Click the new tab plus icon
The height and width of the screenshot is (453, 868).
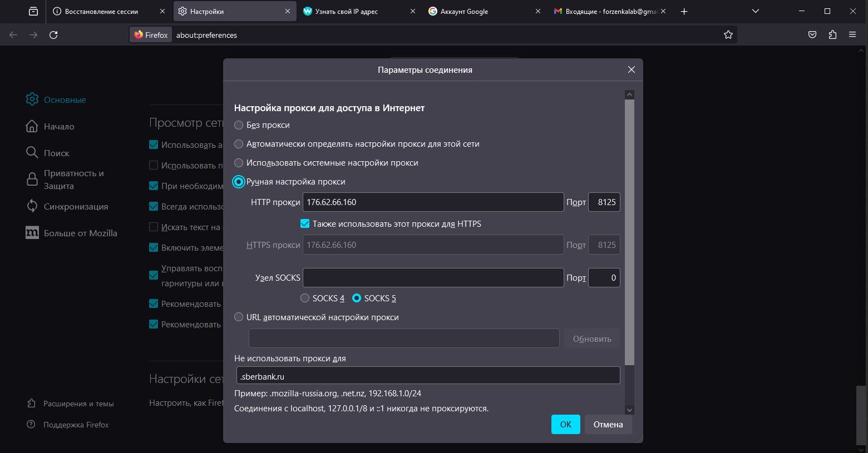click(684, 11)
